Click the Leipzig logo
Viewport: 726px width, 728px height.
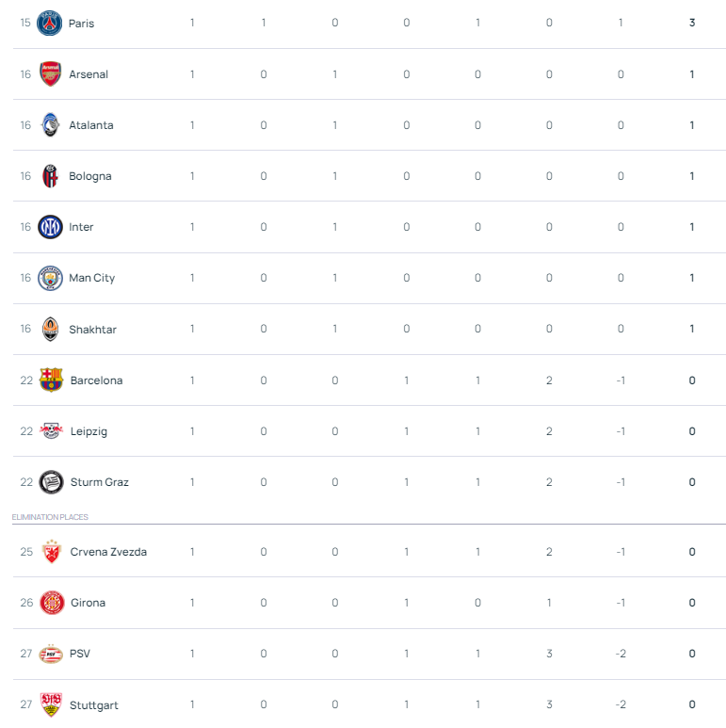(51, 430)
